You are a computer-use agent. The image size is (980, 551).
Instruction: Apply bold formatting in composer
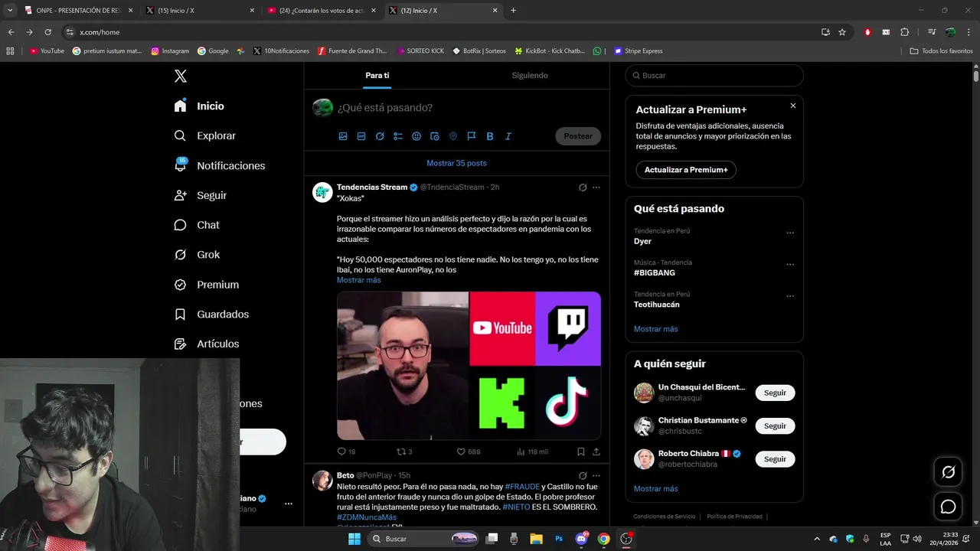(490, 136)
